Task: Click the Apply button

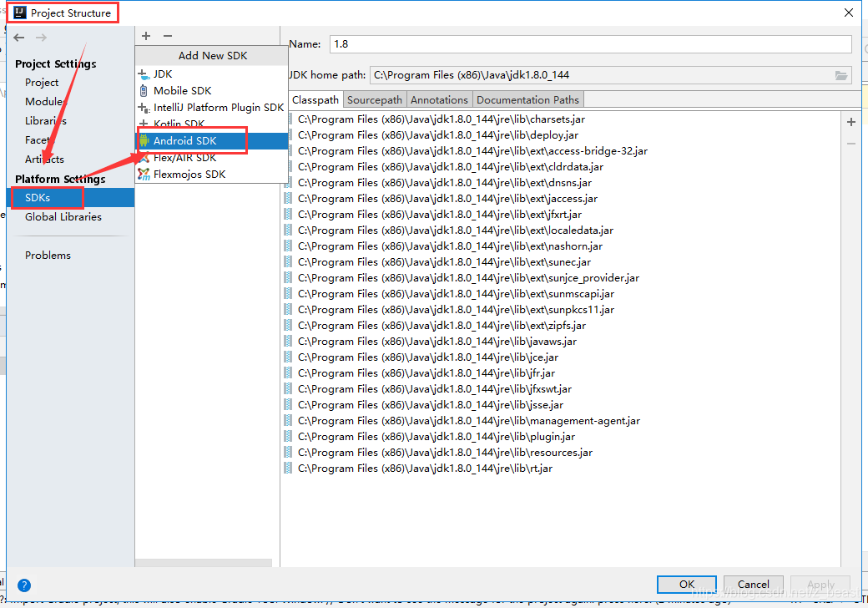Action: (820, 584)
